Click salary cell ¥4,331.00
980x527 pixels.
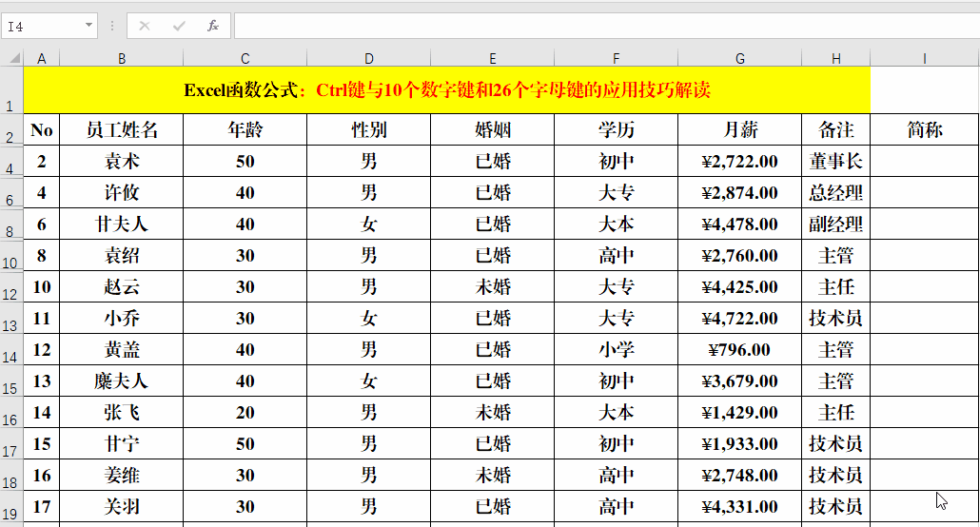pyautogui.click(x=740, y=506)
